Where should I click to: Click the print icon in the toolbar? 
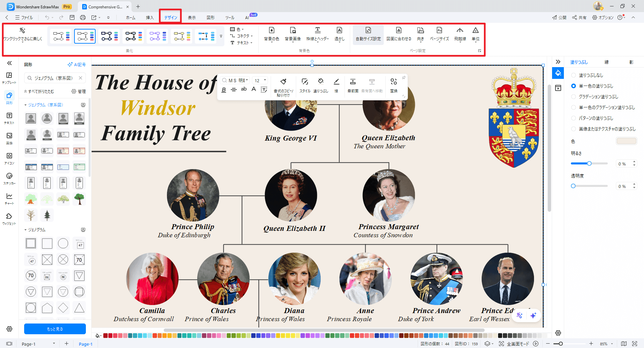(83, 17)
